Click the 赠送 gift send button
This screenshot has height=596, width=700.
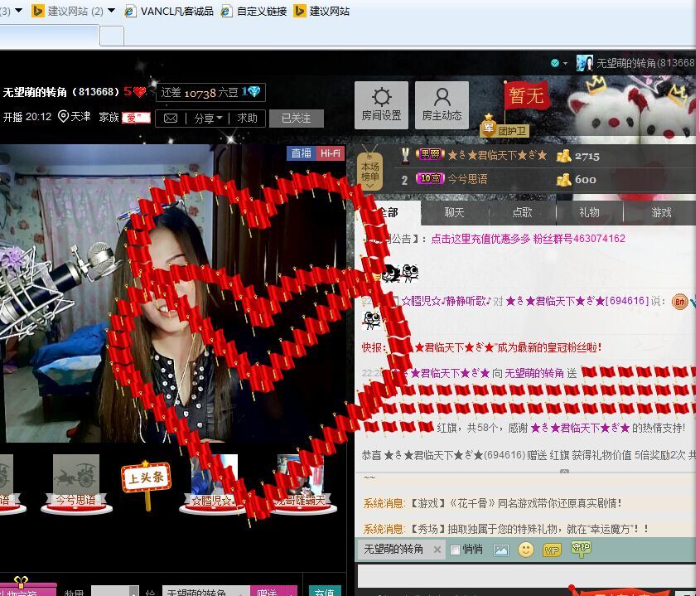click(267, 592)
